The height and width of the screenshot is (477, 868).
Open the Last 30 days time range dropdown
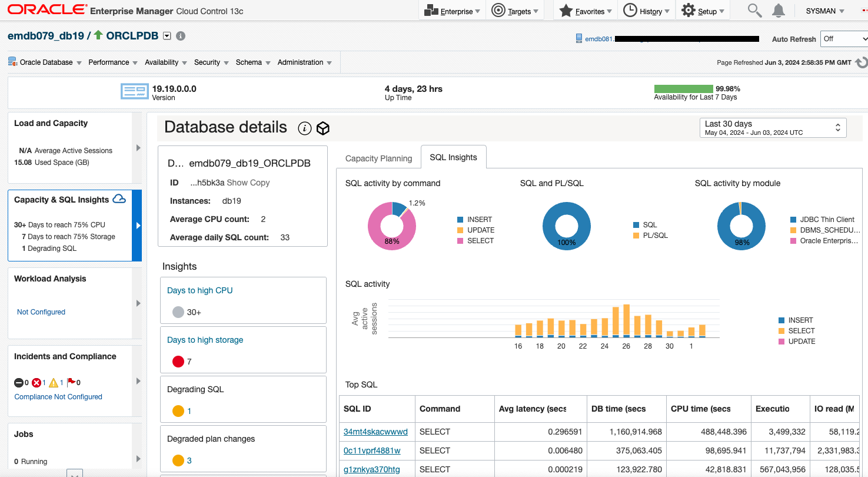773,128
